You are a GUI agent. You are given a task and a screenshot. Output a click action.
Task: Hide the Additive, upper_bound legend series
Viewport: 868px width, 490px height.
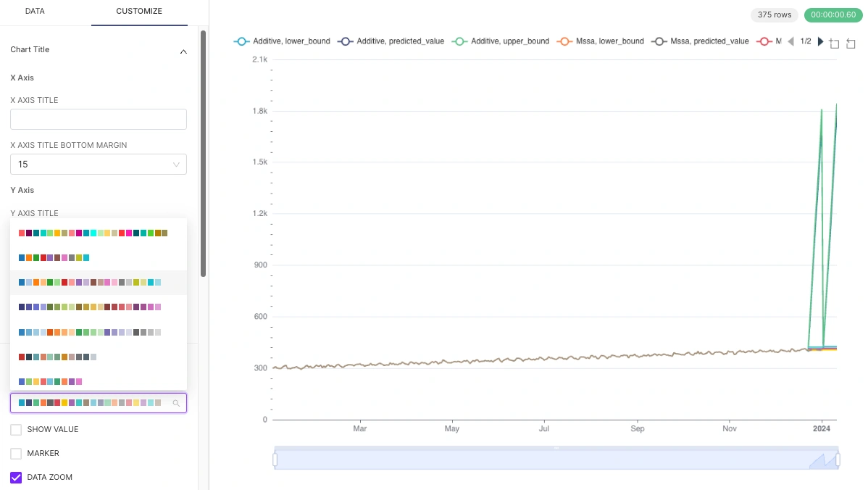(x=501, y=41)
